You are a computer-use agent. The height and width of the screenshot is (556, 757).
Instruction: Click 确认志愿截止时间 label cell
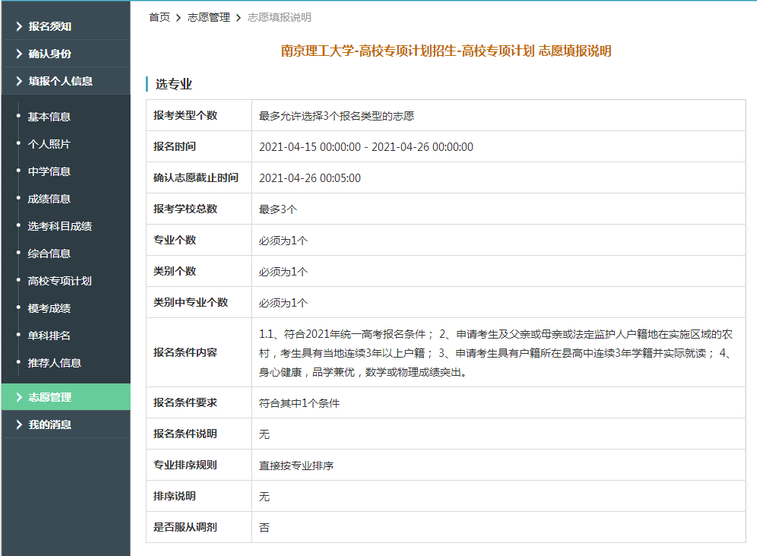tap(199, 178)
